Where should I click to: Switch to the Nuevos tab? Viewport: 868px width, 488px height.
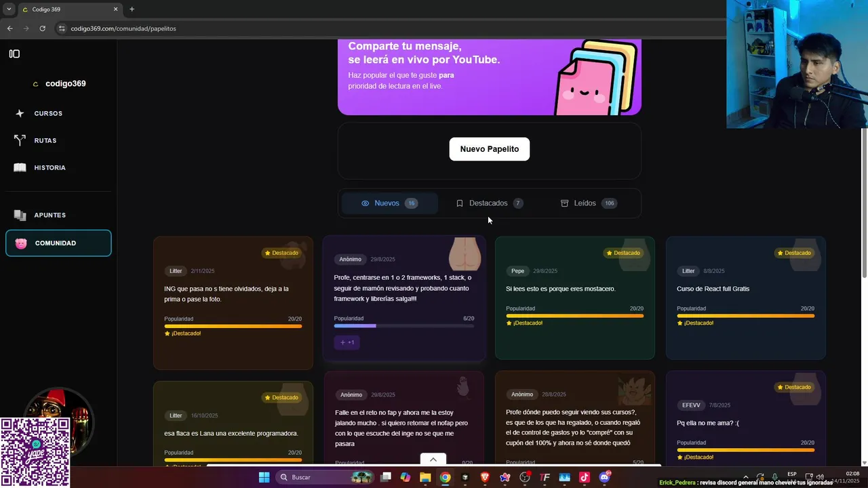(389, 203)
